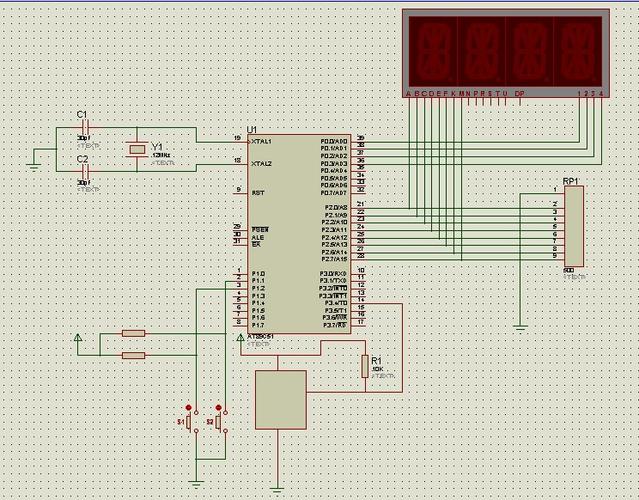This screenshot has width=639, height=500.
Task: Click the XTAL2 pin label on U1
Action: coord(261,164)
